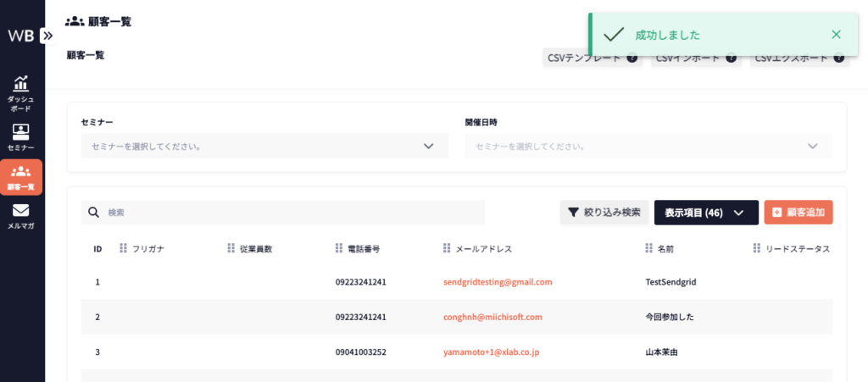Open email link sendgridtesting@gmail.com
Image resolution: width=868 pixels, height=382 pixels.
[498, 282]
